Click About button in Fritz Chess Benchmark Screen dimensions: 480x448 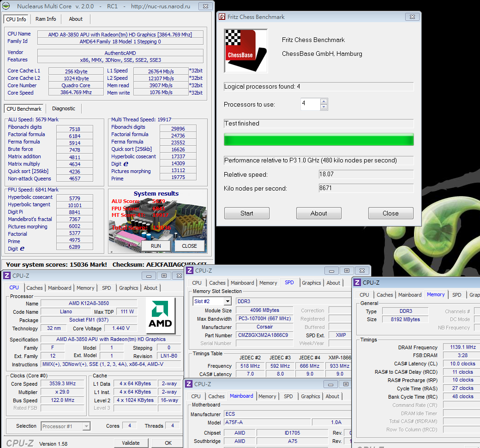tap(318, 213)
